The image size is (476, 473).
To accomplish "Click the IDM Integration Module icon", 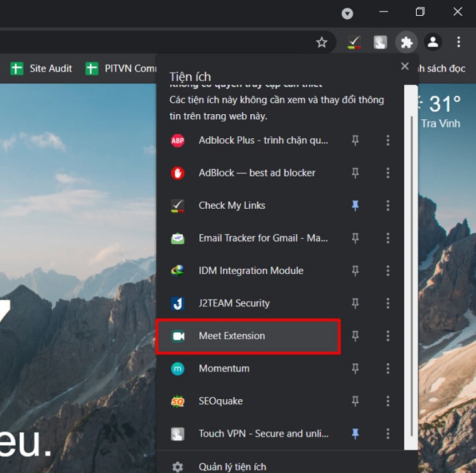I will pyautogui.click(x=178, y=271).
